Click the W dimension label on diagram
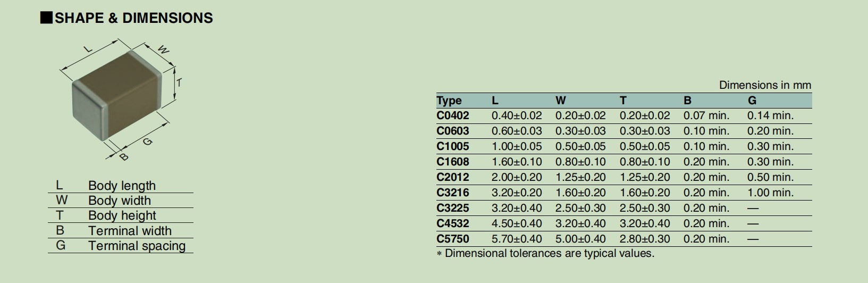Screen dimensions: 868x283 click(164, 50)
